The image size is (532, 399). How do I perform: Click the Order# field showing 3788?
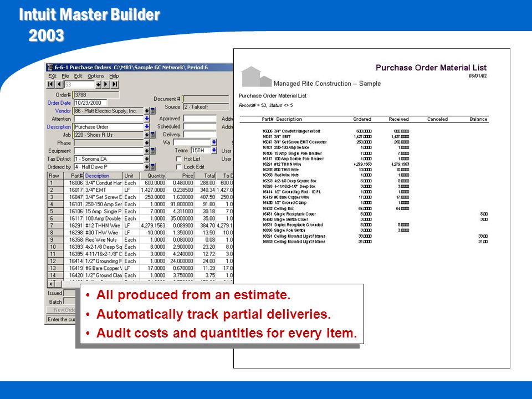(x=96, y=95)
